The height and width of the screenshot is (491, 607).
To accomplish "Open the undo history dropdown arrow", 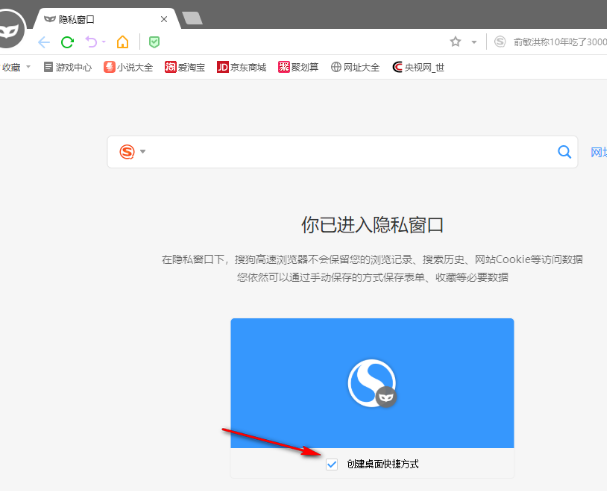I will coord(104,42).
